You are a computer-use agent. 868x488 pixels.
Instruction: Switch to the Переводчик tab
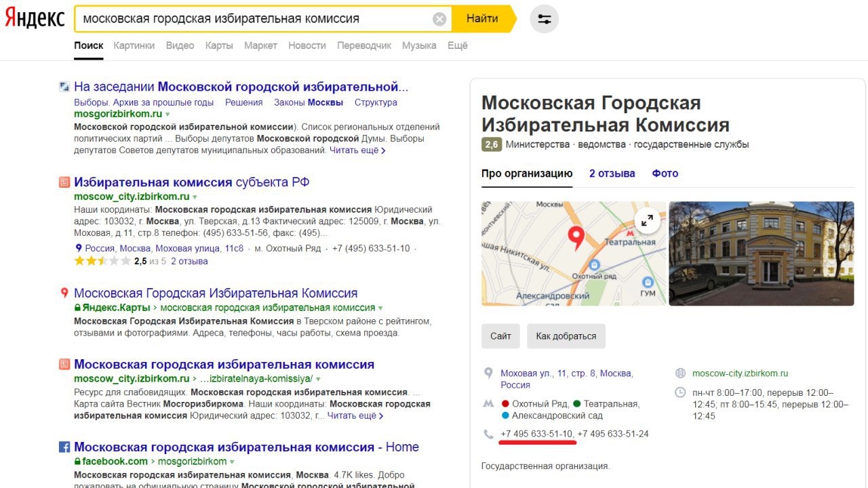coord(364,45)
